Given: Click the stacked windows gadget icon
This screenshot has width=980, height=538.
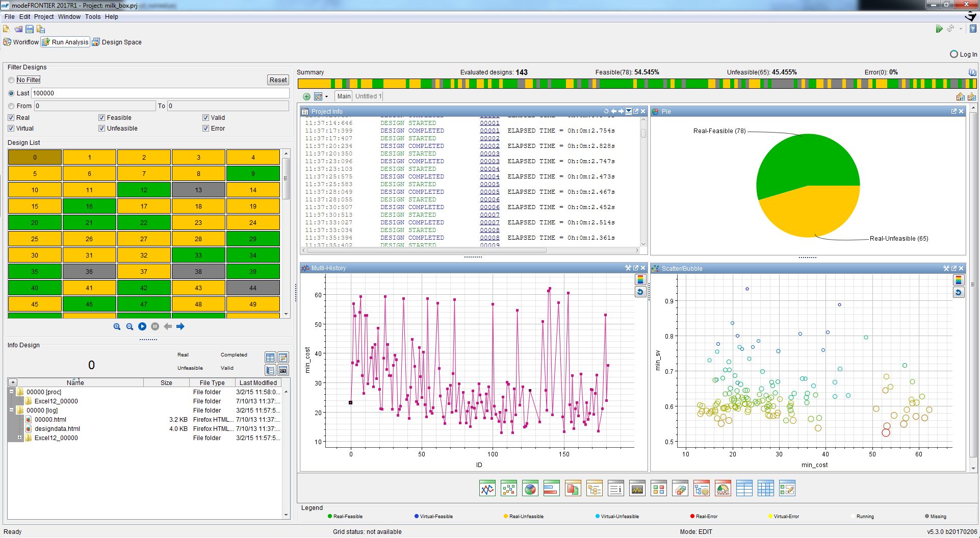Looking at the screenshot, I should (680, 489).
